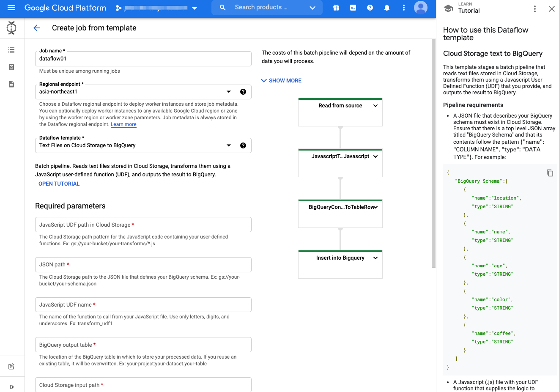Click the Dataflow product logo icon
Viewport: 559px width, 392px height.
[11, 28]
